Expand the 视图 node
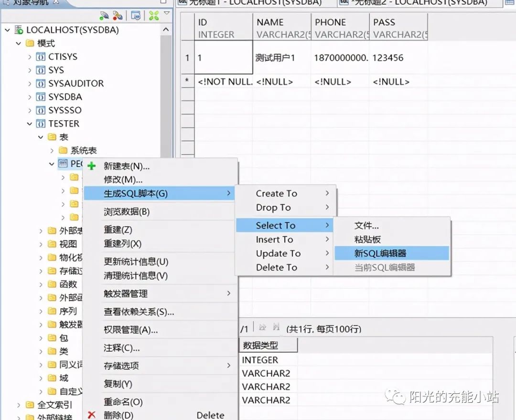 pyautogui.click(x=41, y=244)
